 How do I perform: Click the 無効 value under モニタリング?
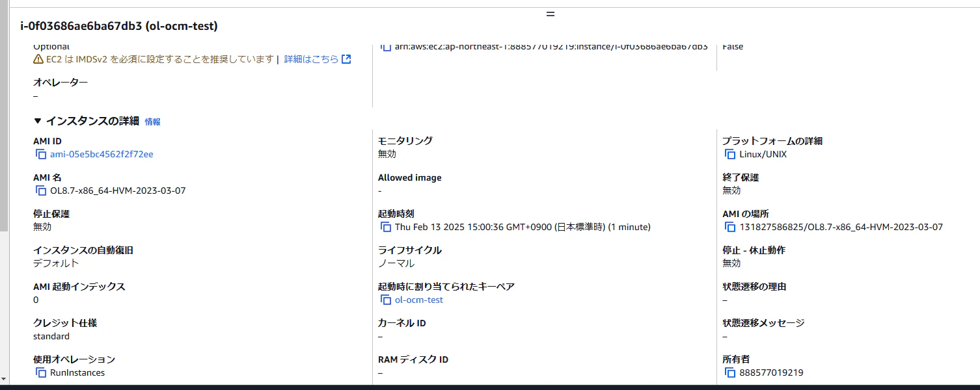tap(387, 155)
